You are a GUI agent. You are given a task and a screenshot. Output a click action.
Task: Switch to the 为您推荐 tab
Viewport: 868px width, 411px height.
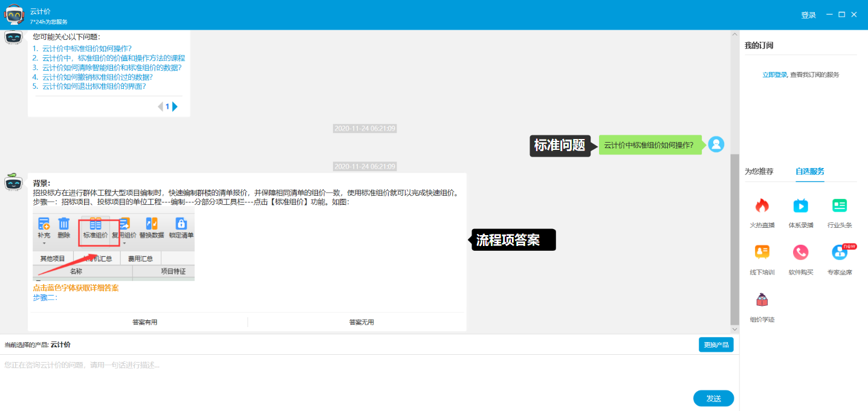pyautogui.click(x=759, y=172)
